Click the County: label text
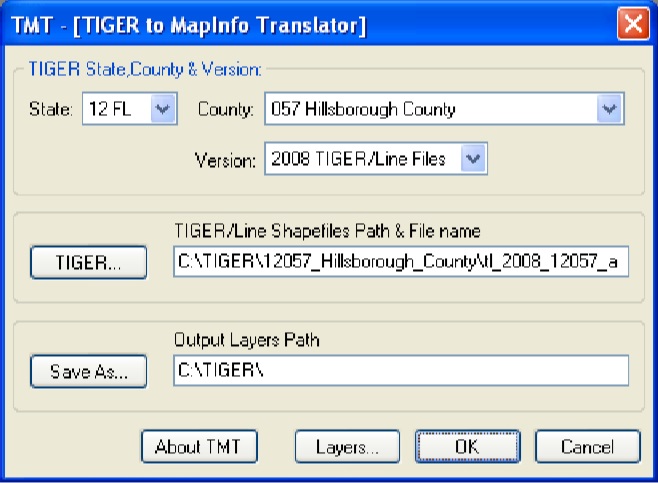 click(x=225, y=109)
